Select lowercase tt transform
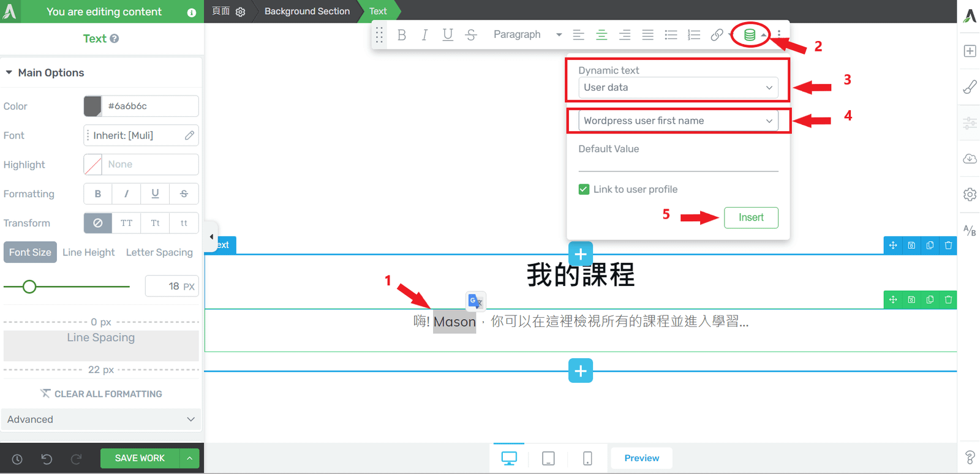 click(x=184, y=223)
